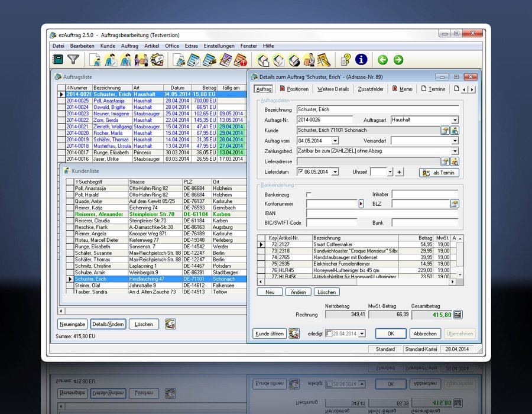This screenshot has width=532, height=414.
Task: Open the Artikel menu
Action: click(151, 46)
